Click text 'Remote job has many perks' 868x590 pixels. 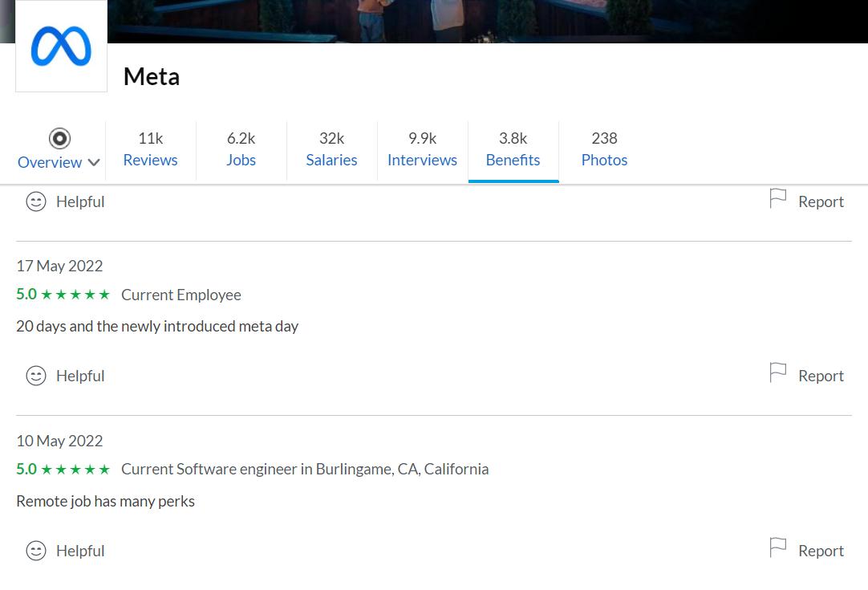105,502
